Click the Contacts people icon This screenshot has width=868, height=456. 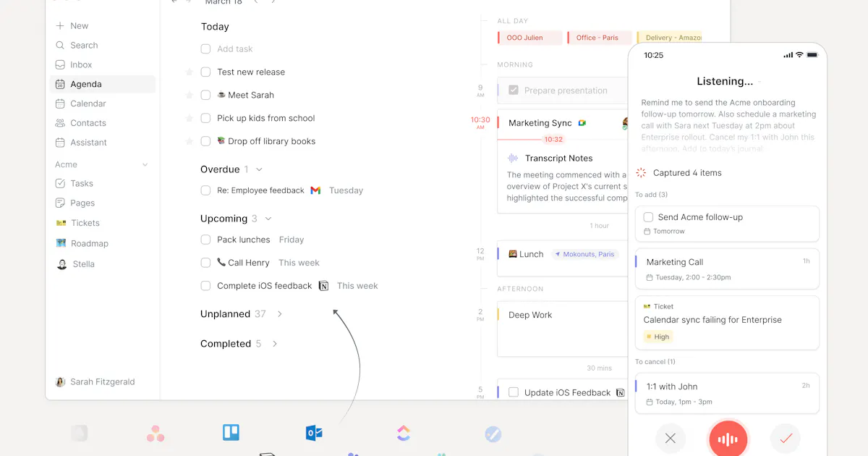point(60,123)
